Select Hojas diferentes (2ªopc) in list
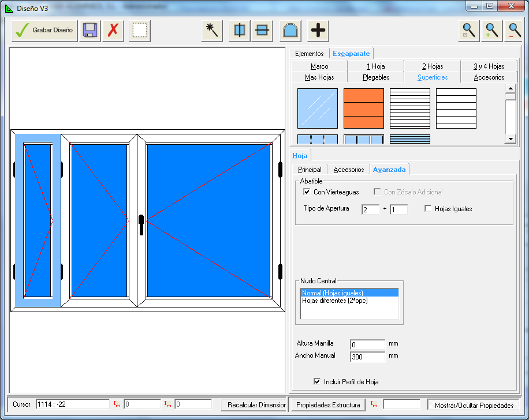 (x=335, y=301)
